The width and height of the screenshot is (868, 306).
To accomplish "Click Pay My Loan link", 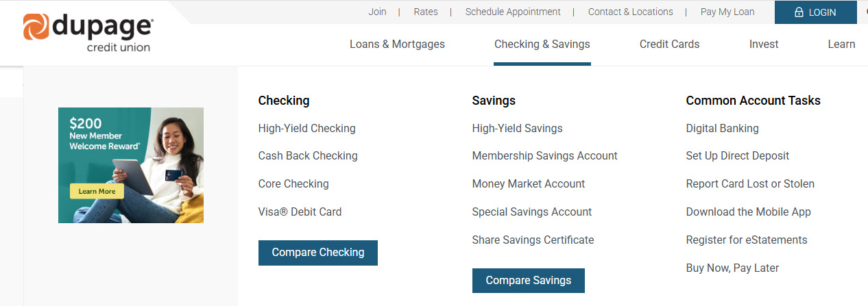I will 727,12.
